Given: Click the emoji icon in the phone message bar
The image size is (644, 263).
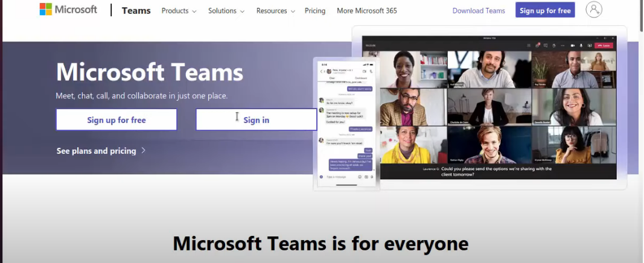Looking at the screenshot, I should point(360,177).
